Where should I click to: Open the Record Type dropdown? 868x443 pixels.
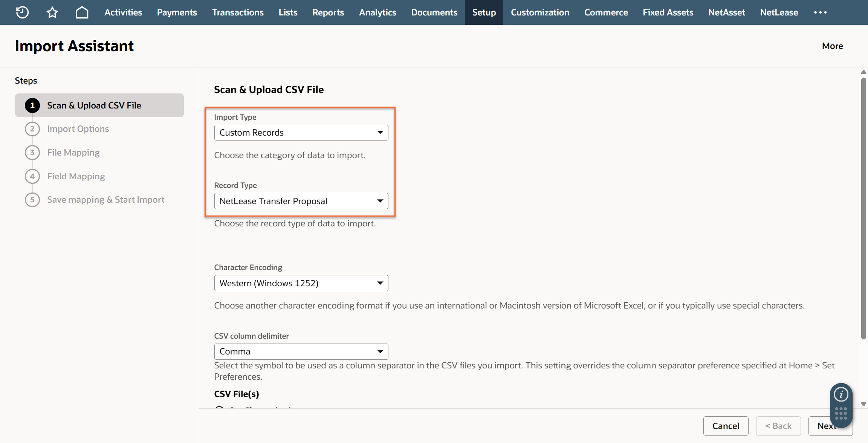point(301,201)
